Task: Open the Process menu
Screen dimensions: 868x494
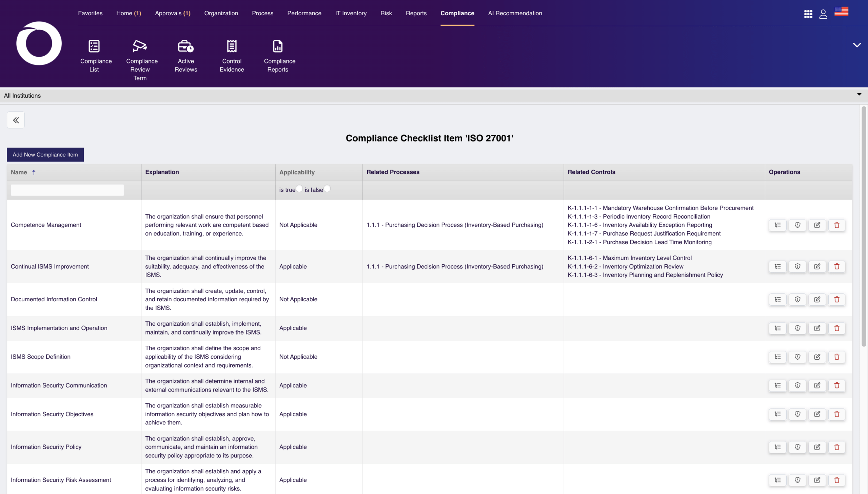Action: tap(262, 13)
